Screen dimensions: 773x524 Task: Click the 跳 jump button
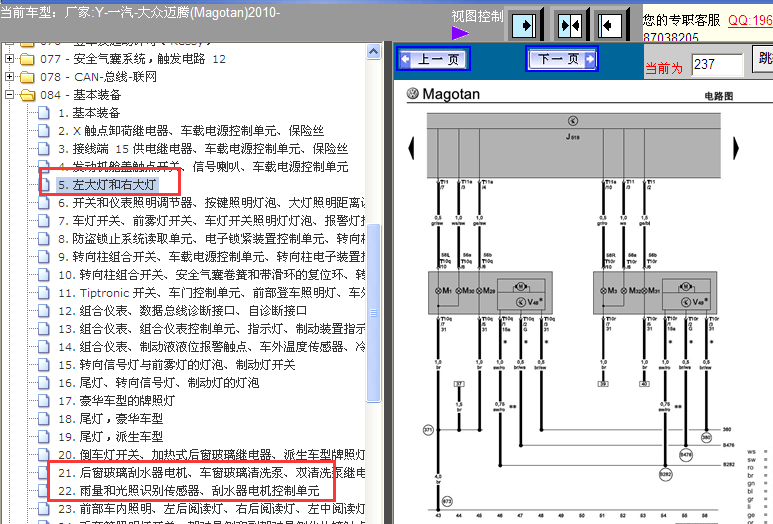point(763,59)
